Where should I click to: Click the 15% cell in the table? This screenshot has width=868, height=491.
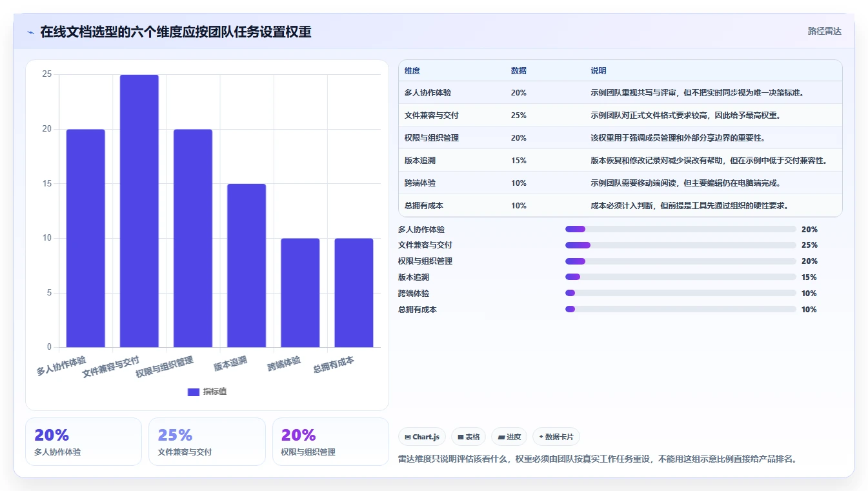(518, 161)
